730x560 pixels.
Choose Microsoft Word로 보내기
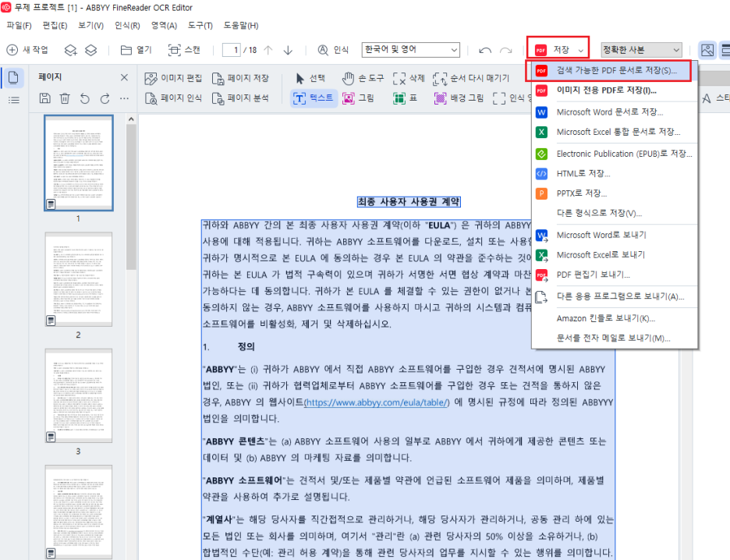[x=614, y=235]
